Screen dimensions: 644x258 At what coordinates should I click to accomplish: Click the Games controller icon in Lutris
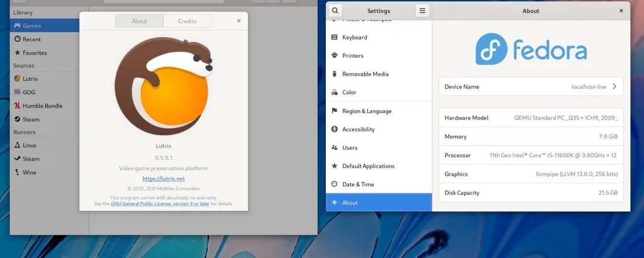[x=17, y=26]
